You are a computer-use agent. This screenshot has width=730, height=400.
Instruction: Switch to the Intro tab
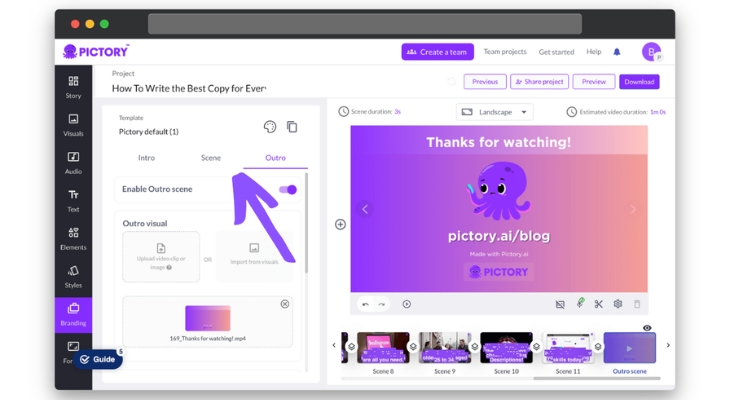click(146, 158)
